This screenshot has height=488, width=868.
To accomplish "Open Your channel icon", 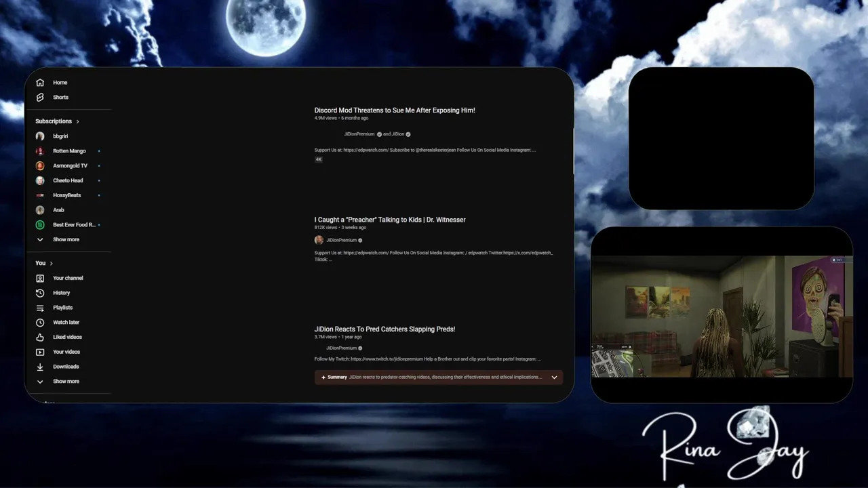I will pos(40,279).
